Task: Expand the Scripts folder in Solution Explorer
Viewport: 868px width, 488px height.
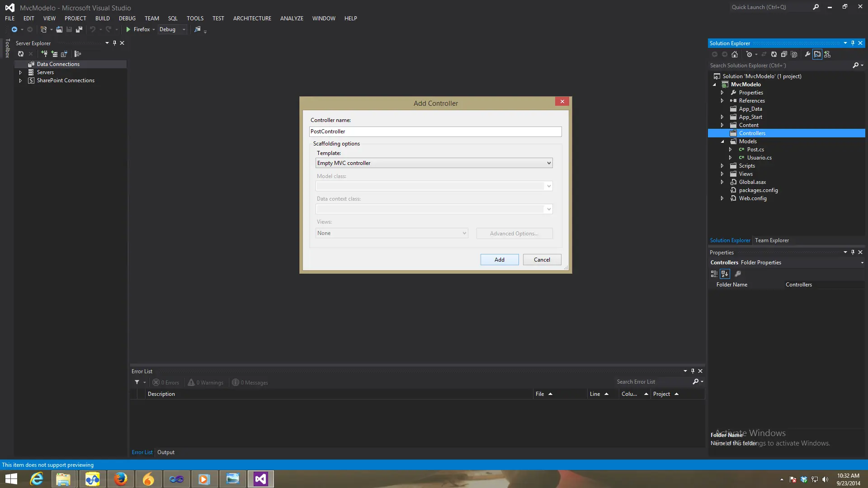Action: point(722,166)
